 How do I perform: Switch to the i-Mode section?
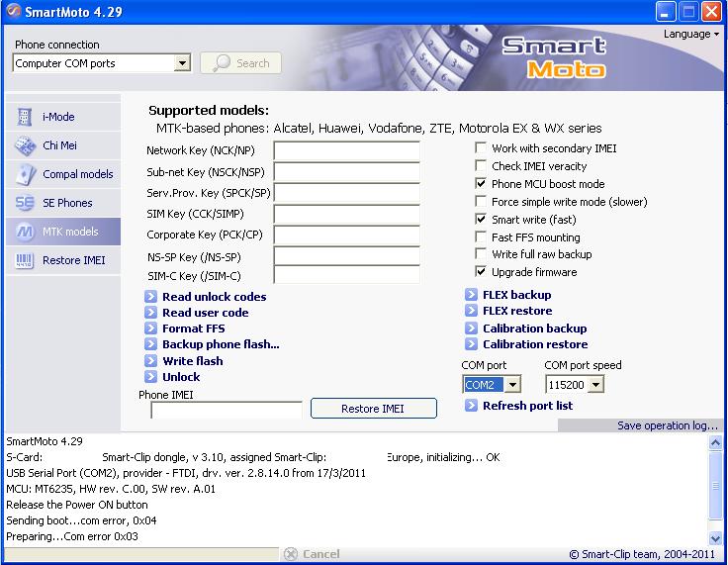[x=63, y=117]
